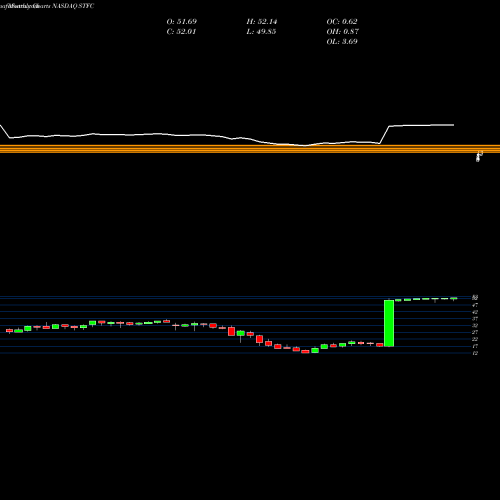The width and height of the screenshot is (500, 500).
Task: Click the price axis label 27
Action: (475, 332)
